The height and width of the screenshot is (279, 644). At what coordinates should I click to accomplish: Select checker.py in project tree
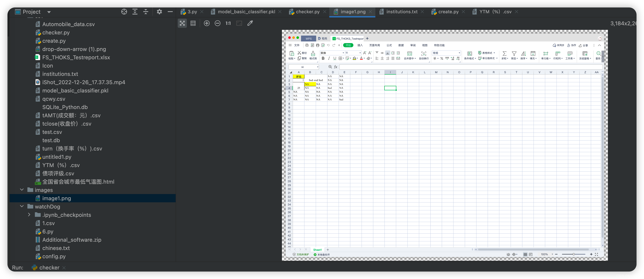pos(56,33)
